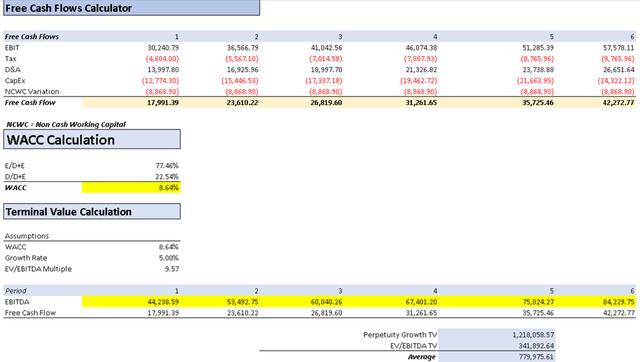
Task: Click EV/EBITDA TV value 341,892.64
Action: 536,346
